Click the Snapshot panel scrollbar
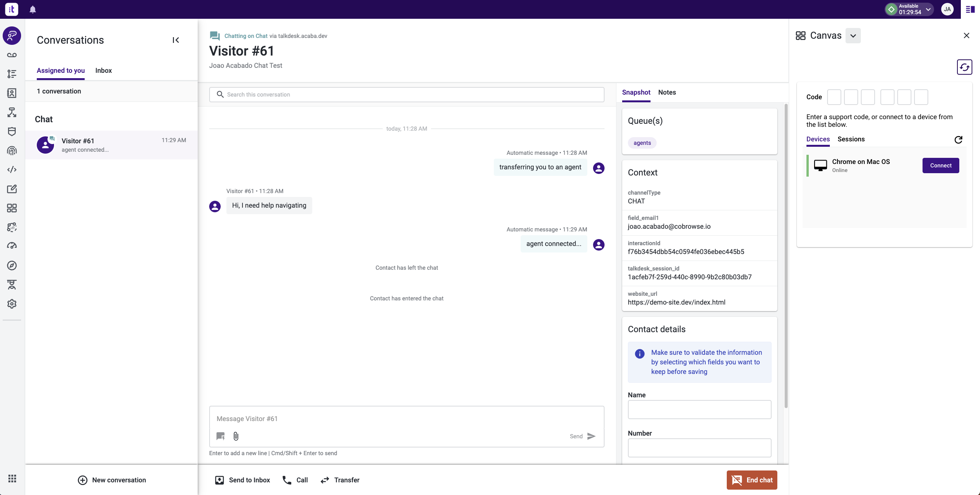The width and height of the screenshot is (980, 495). [x=786, y=255]
